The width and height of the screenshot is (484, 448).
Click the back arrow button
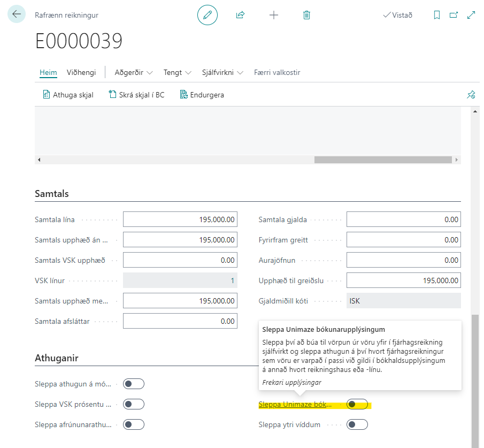[16, 14]
